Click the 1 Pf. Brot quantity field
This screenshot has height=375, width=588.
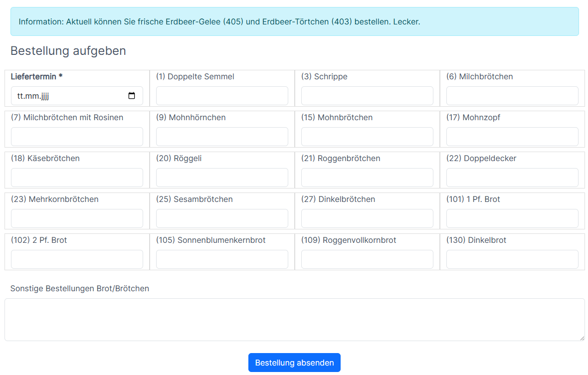[512, 218]
